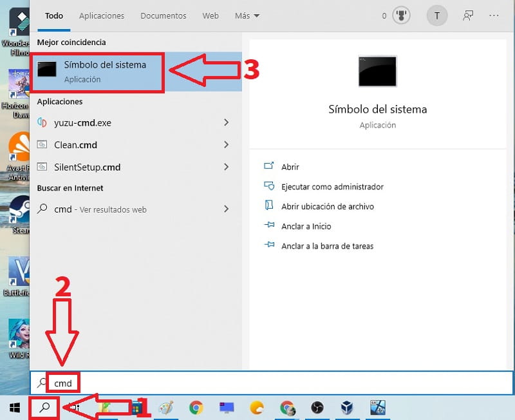Expand cmd web results arrow
This screenshot has height=420, width=515.
[x=227, y=209]
